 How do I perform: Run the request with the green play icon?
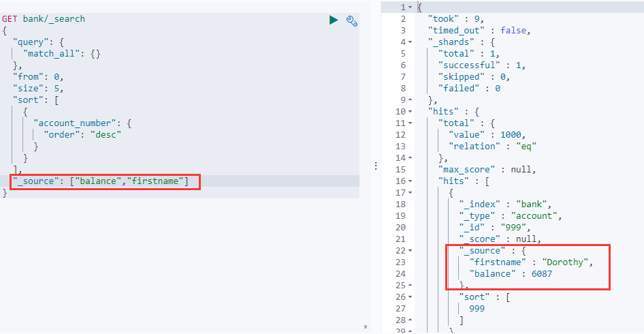tap(334, 20)
